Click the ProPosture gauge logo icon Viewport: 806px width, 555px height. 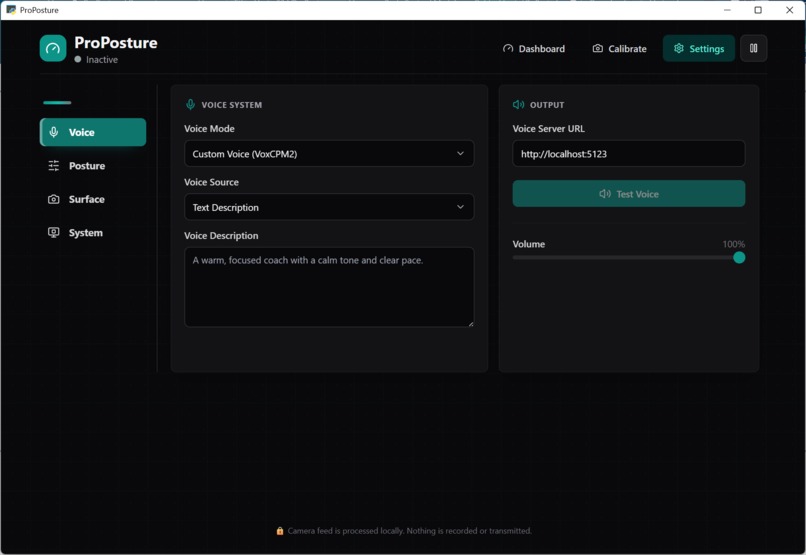pos(53,48)
